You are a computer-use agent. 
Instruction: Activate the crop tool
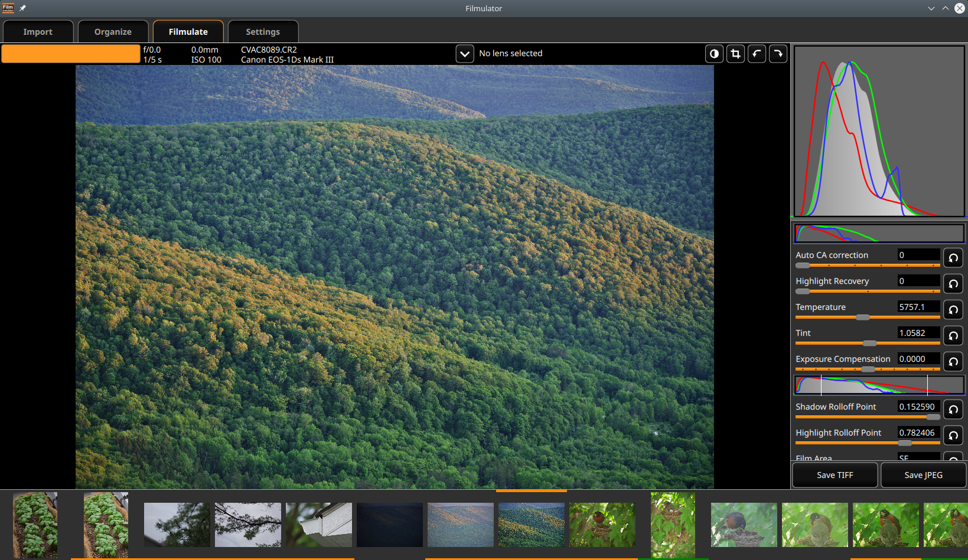click(735, 53)
